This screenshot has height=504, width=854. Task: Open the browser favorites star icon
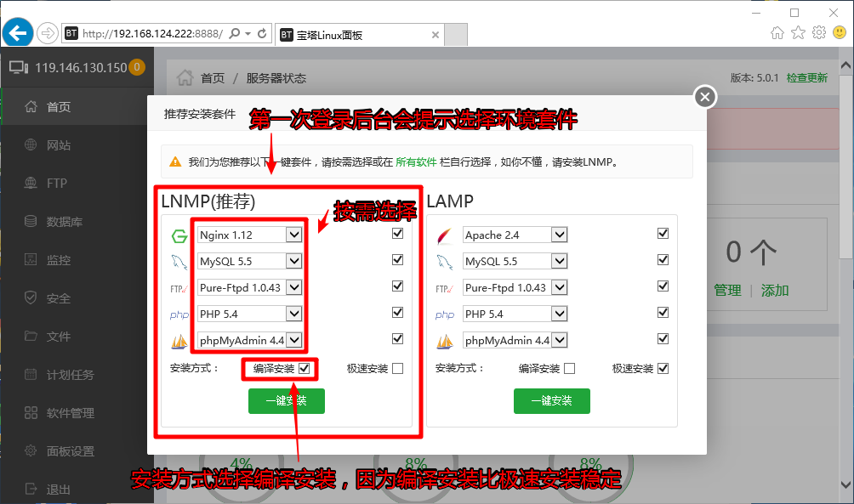tap(798, 32)
